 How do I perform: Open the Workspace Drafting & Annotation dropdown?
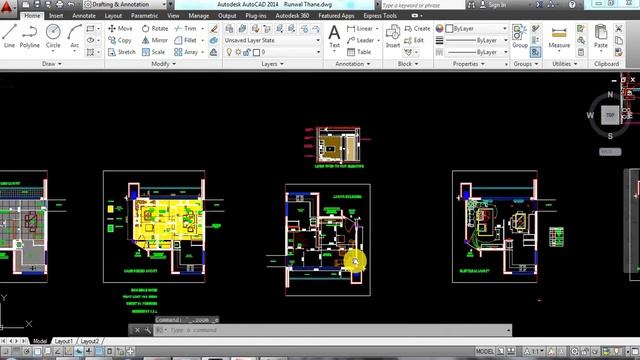point(125,4)
